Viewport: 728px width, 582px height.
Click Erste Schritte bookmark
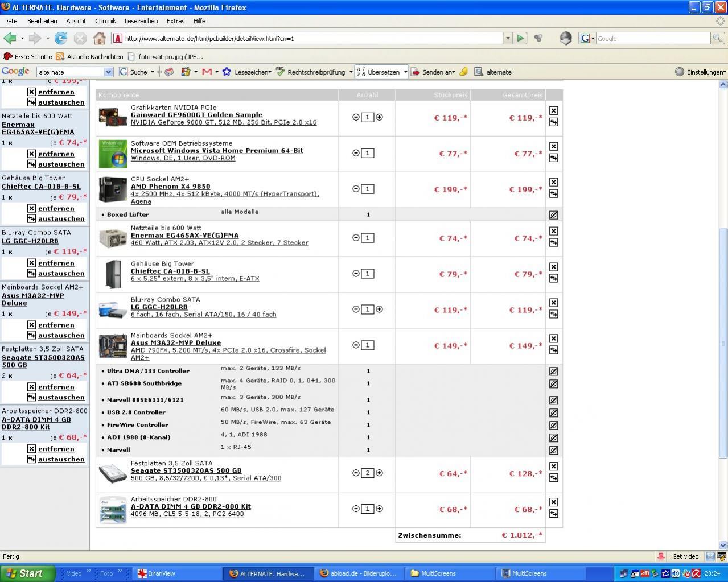[x=28, y=56]
